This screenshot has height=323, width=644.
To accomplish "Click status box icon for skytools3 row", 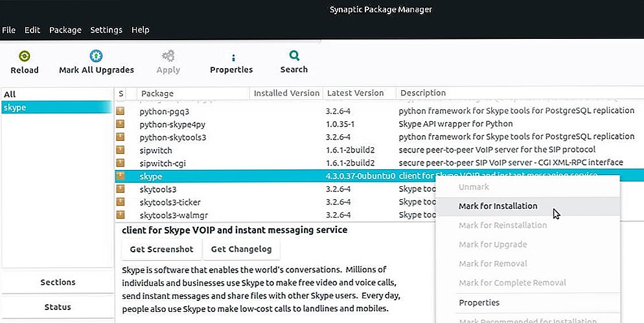I will [x=120, y=189].
